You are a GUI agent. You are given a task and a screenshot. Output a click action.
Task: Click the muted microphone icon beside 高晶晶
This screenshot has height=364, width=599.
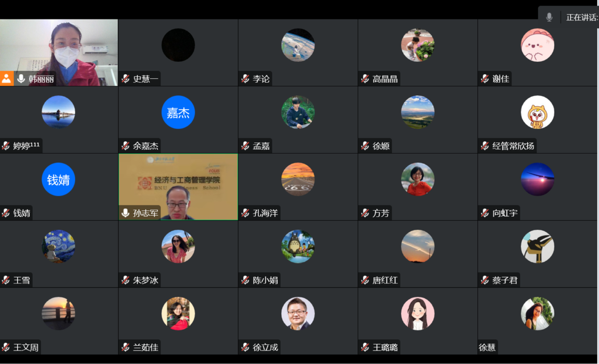coord(365,79)
